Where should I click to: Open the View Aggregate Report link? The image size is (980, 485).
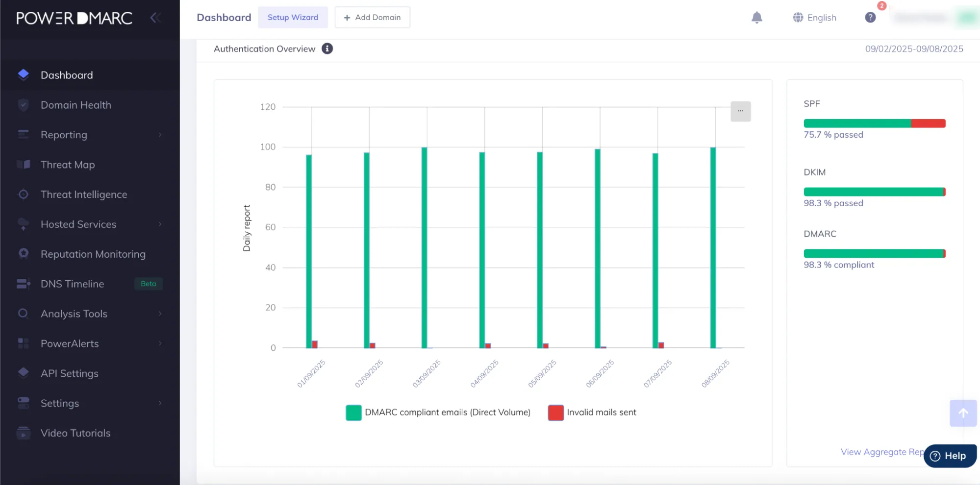pos(882,452)
